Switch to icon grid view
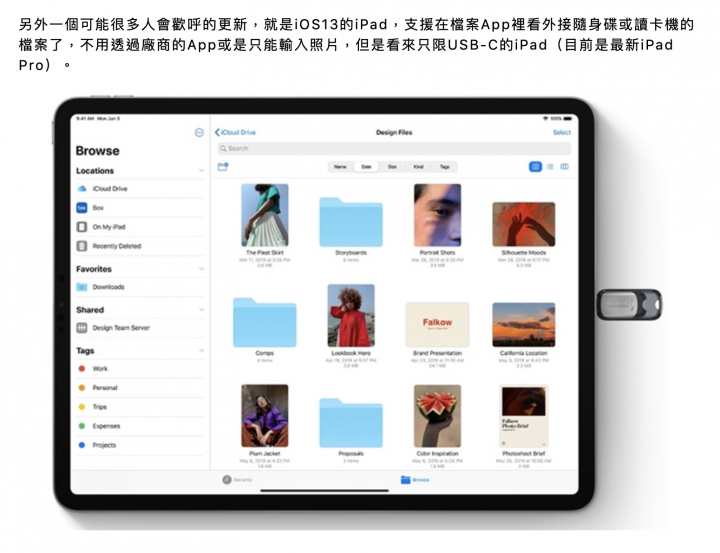 [535, 167]
